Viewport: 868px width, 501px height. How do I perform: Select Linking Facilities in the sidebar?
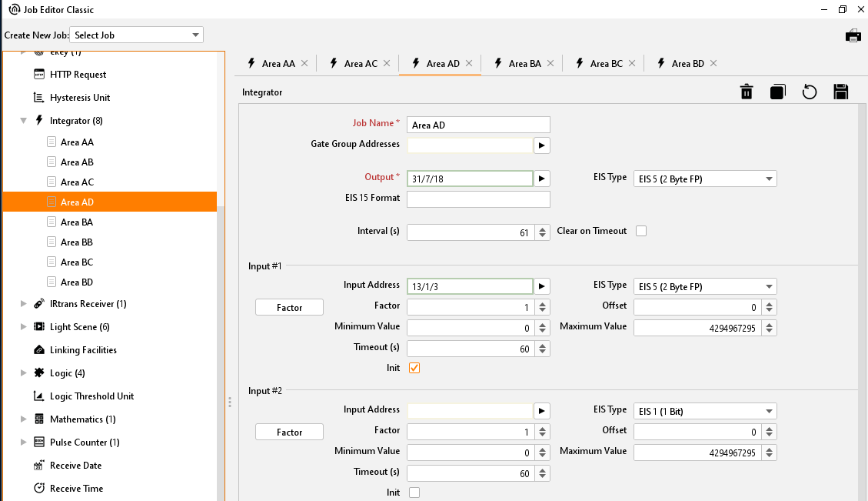[83, 350]
